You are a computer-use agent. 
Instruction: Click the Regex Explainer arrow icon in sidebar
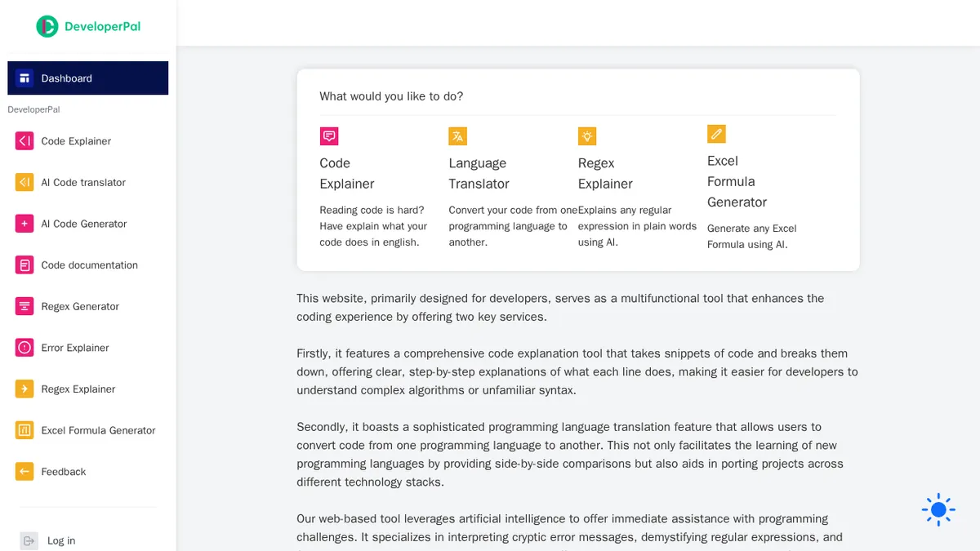24,389
